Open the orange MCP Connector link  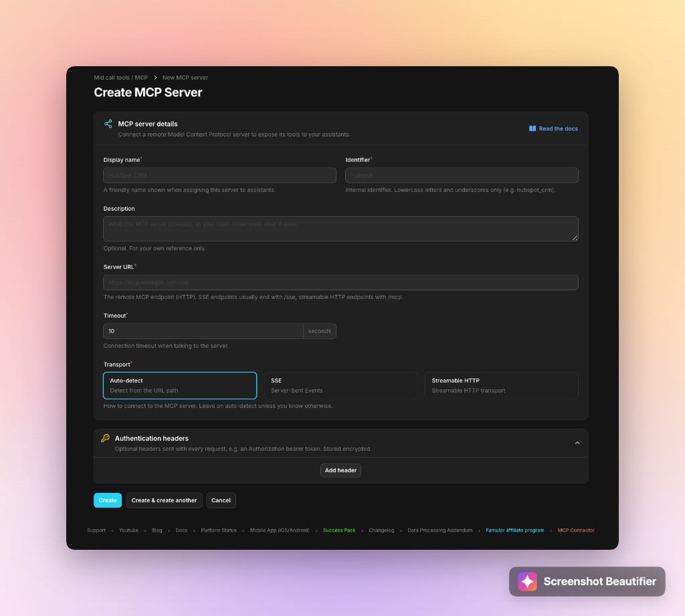click(x=576, y=530)
